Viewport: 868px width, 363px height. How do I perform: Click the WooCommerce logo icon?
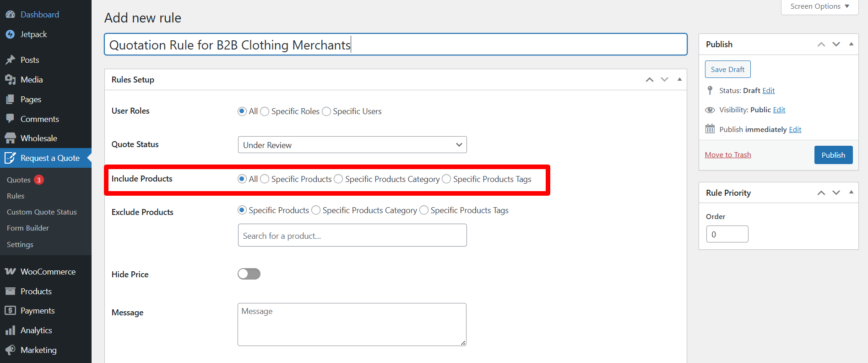click(10, 272)
